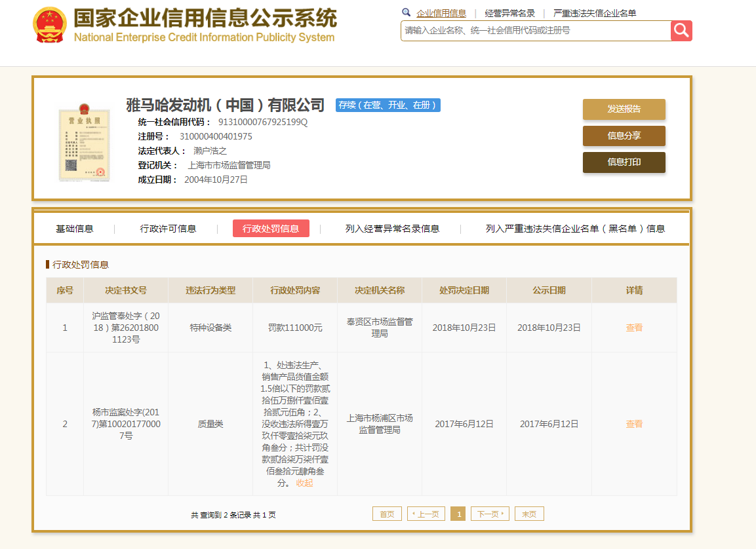756x549 pixels.
Task: View details of the 2017年6月12日 penalty
Action: pos(634,425)
